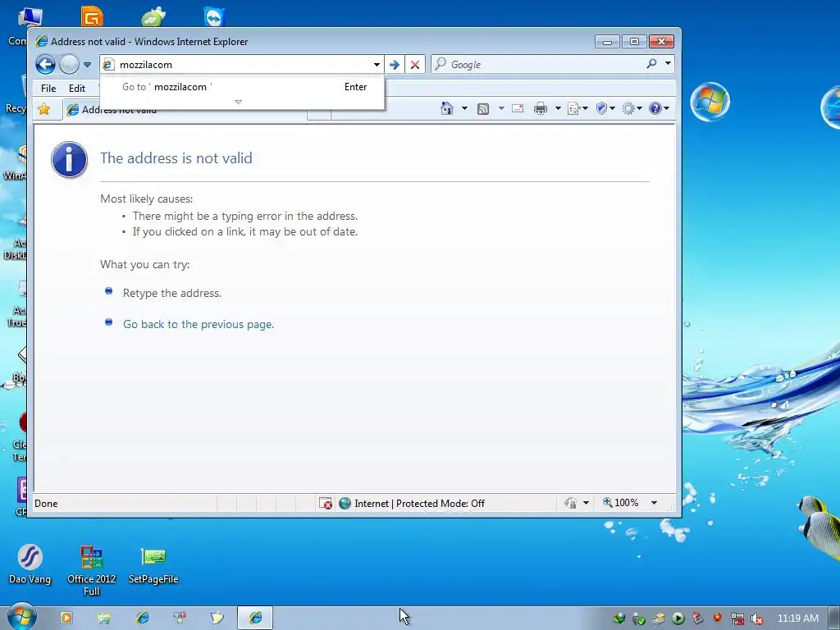The image size is (840, 630).
Task: Click the Home toolbar icon
Action: (446, 109)
